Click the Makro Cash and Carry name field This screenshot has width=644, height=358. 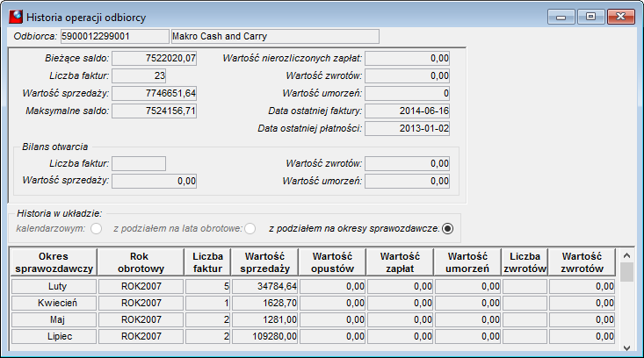pyautogui.click(x=275, y=36)
